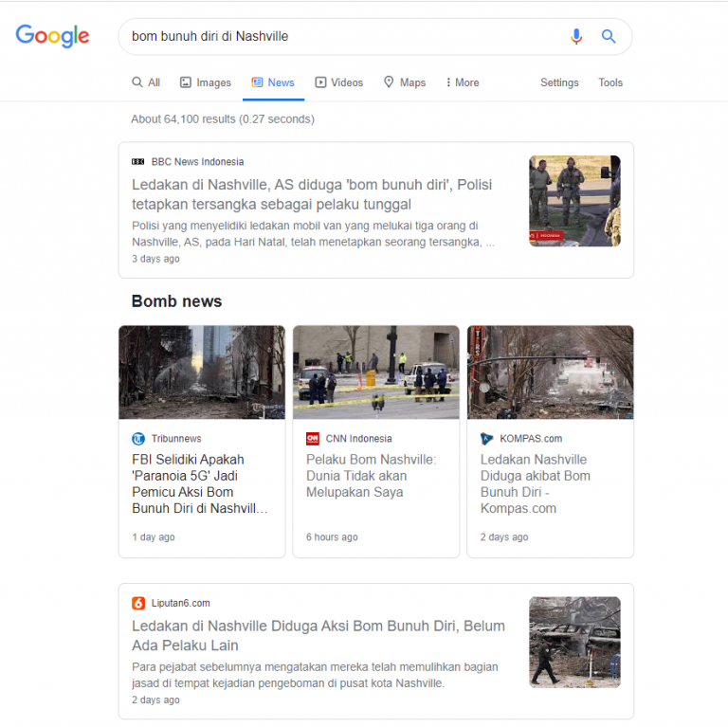The image size is (728, 727).
Task: Switch to the Images tab
Action: pos(205,82)
